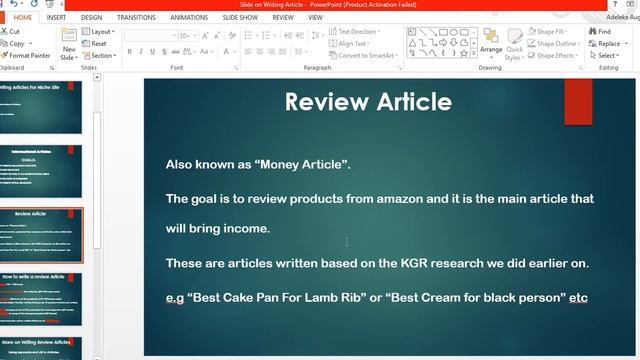
Task: Increase font size button
Action: pyautogui.click(x=205, y=36)
